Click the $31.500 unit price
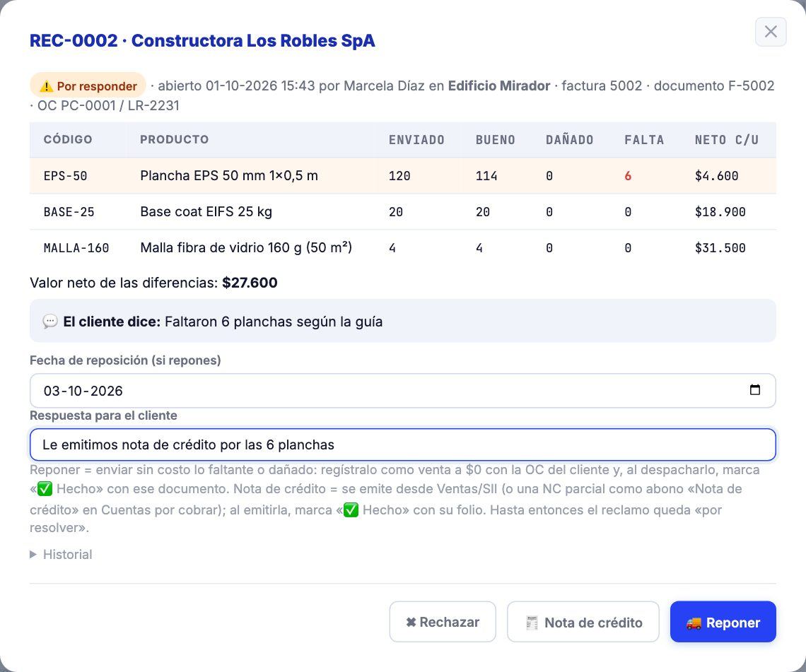 pyautogui.click(x=720, y=247)
